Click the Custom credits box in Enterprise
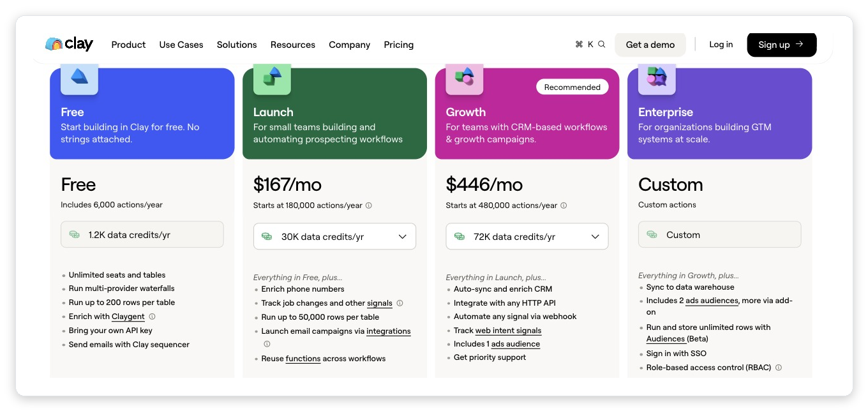Viewport: 868px width, 411px height. coord(720,234)
